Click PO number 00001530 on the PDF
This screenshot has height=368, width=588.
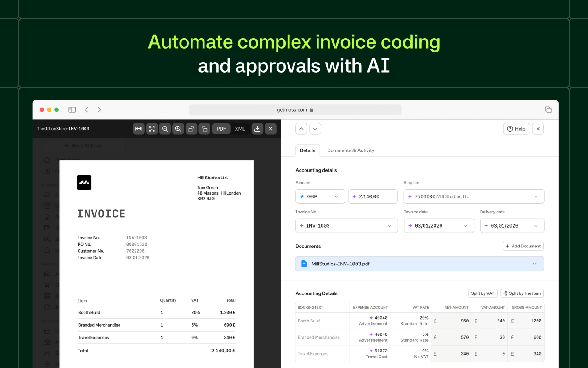[136, 244]
